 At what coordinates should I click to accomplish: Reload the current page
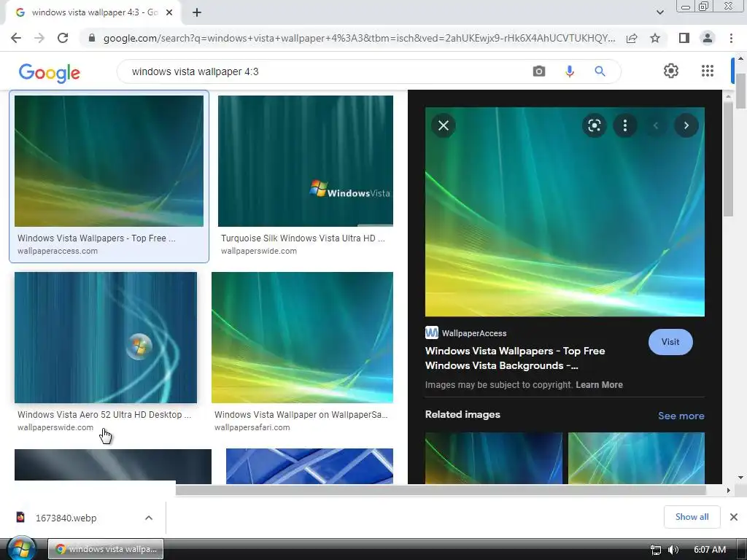point(63,38)
